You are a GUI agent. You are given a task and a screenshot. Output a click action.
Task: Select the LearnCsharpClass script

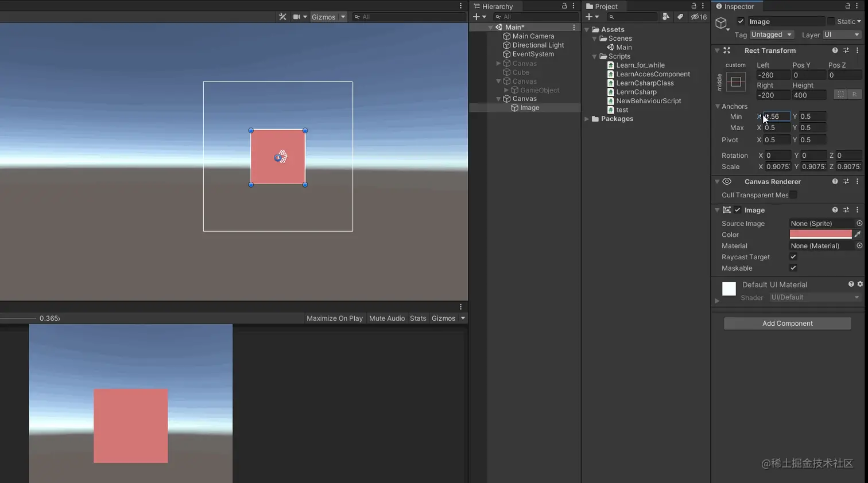coord(645,83)
